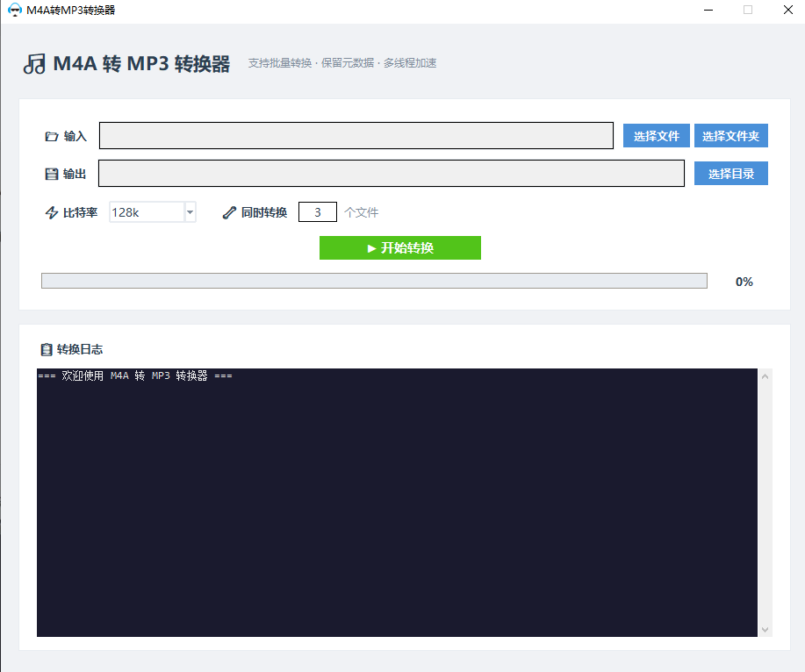Click the folder icon beside 输入
The width and height of the screenshot is (805, 672).
[x=51, y=136]
